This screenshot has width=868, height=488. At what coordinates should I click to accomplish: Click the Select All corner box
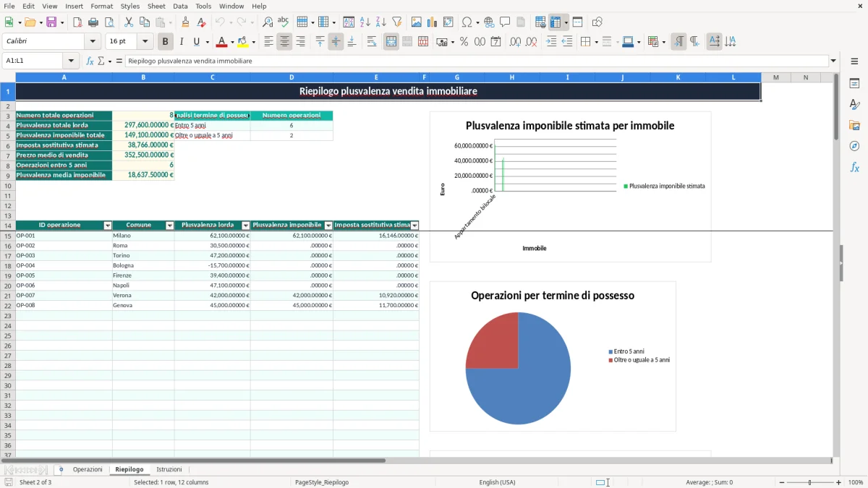[x=8, y=77]
